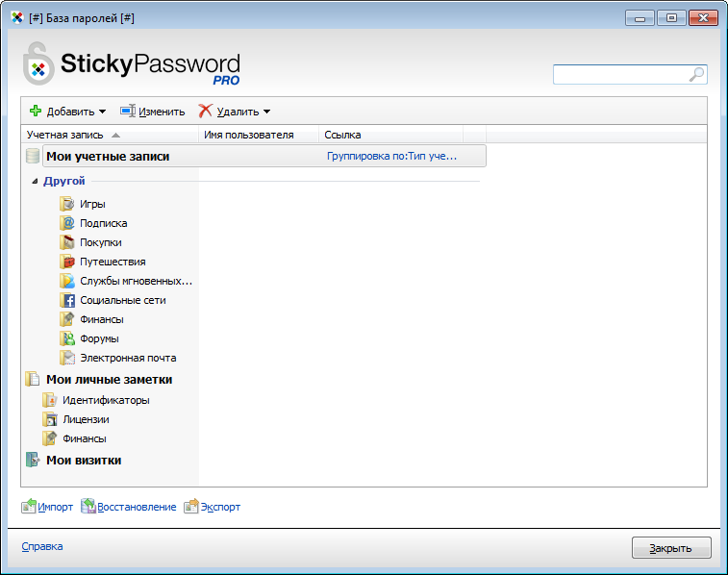Image resolution: width=728 pixels, height=575 pixels.
Task: Click the Добавить toolbar label
Action: point(70,112)
